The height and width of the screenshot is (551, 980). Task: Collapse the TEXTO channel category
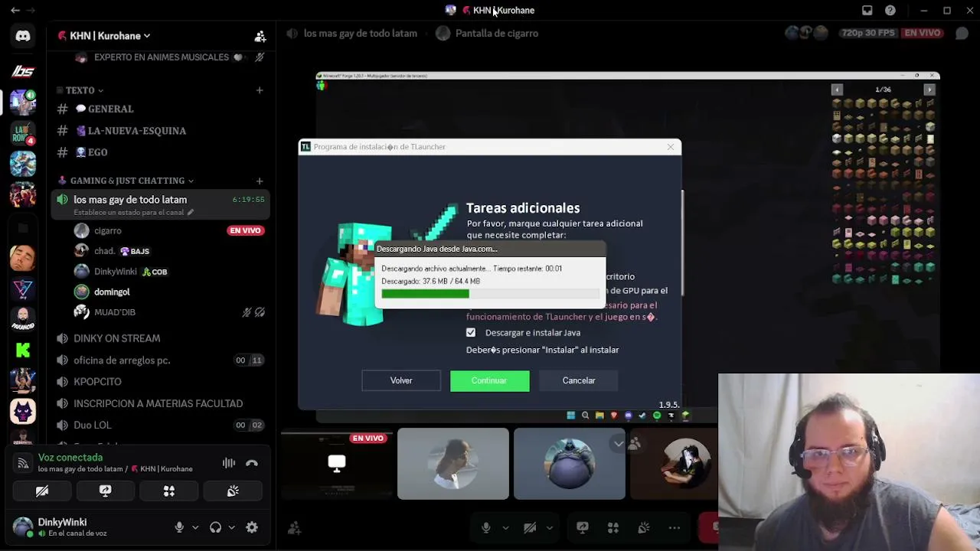(x=84, y=90)
